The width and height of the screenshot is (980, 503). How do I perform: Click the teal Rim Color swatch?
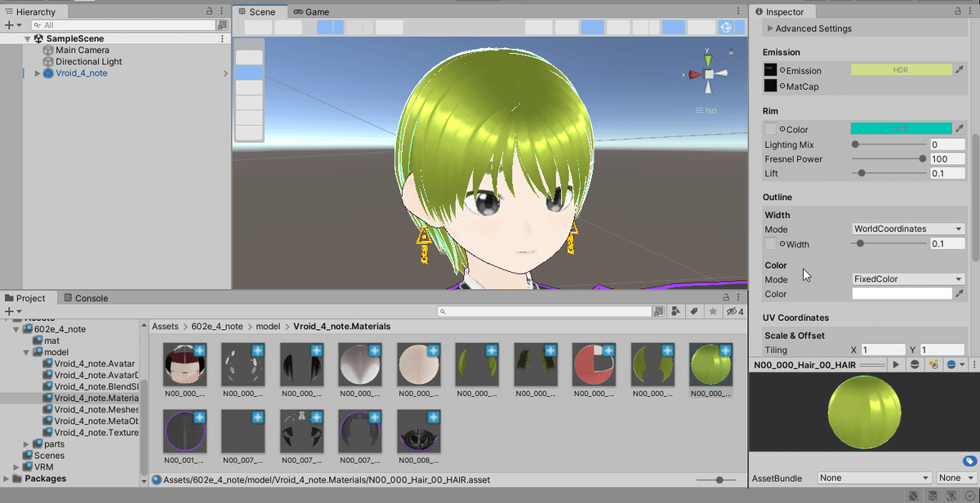tap(901, 129)
